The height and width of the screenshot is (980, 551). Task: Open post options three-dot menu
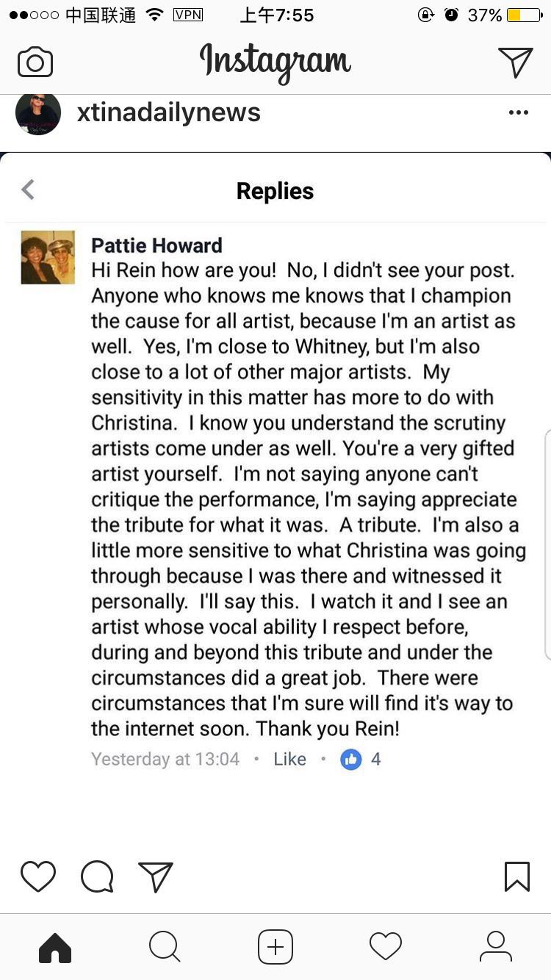[519, 112]
